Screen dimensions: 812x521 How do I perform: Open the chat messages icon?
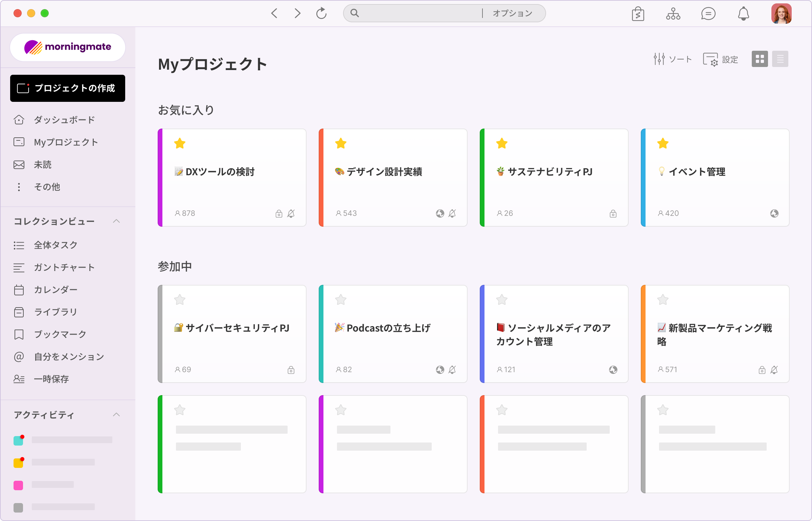coord(708,14)
